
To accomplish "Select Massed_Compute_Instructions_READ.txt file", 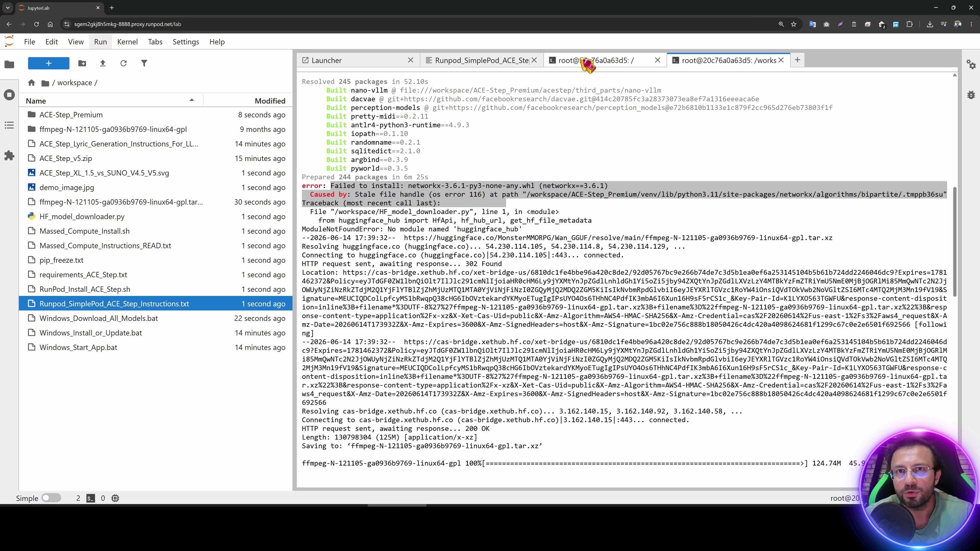I will 156,246.
